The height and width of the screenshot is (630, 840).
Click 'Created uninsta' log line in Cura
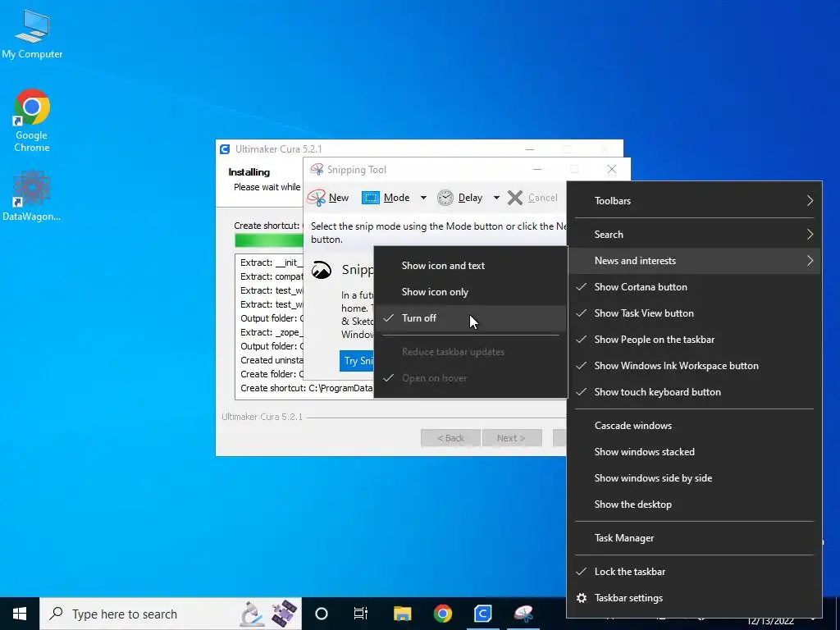(x=272, y=361)
